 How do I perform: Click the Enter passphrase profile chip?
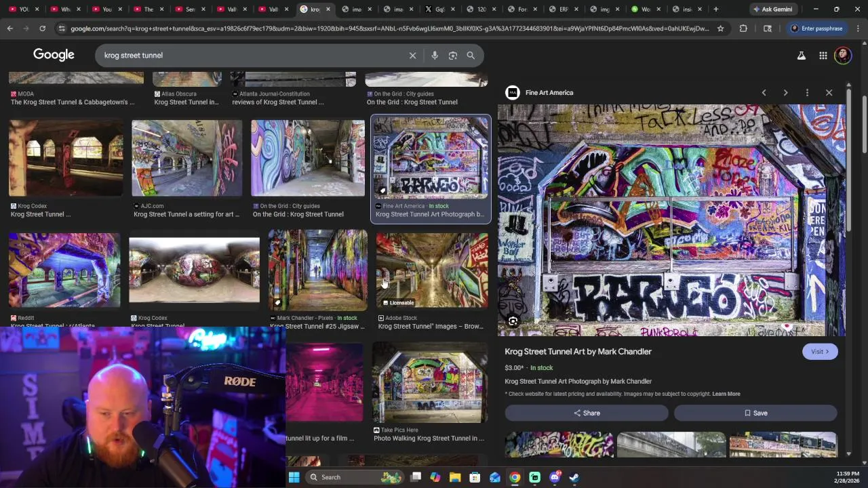point(816,28)
